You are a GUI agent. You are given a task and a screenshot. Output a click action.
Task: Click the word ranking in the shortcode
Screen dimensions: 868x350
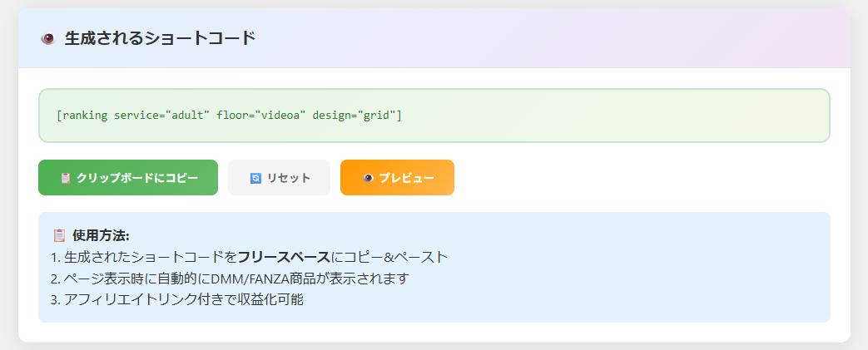(x=84, y=116)
